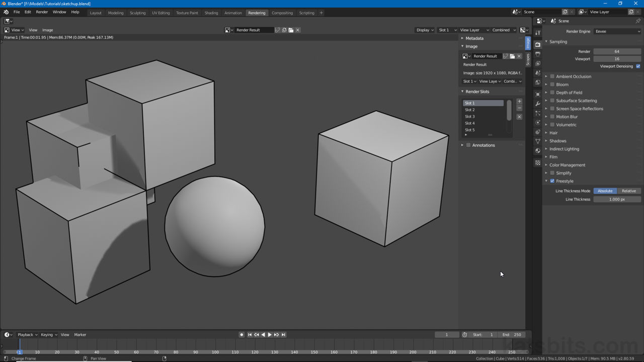Open the image editor Image menu

pos(48,30)
